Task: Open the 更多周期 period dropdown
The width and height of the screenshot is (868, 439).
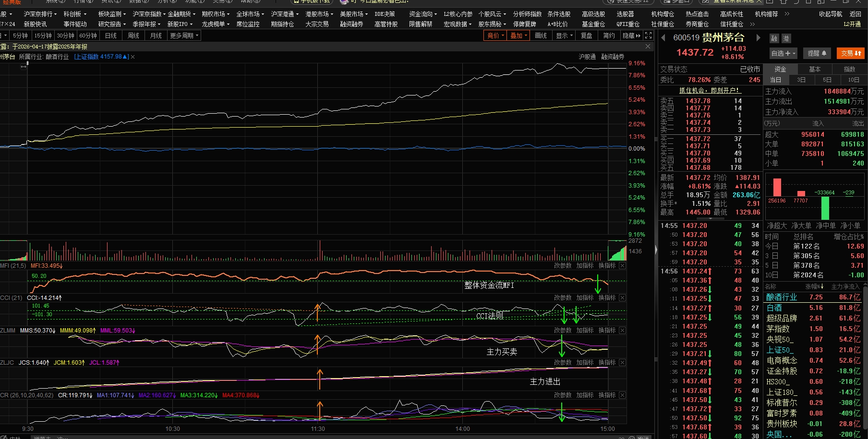Action: (184, 36)
